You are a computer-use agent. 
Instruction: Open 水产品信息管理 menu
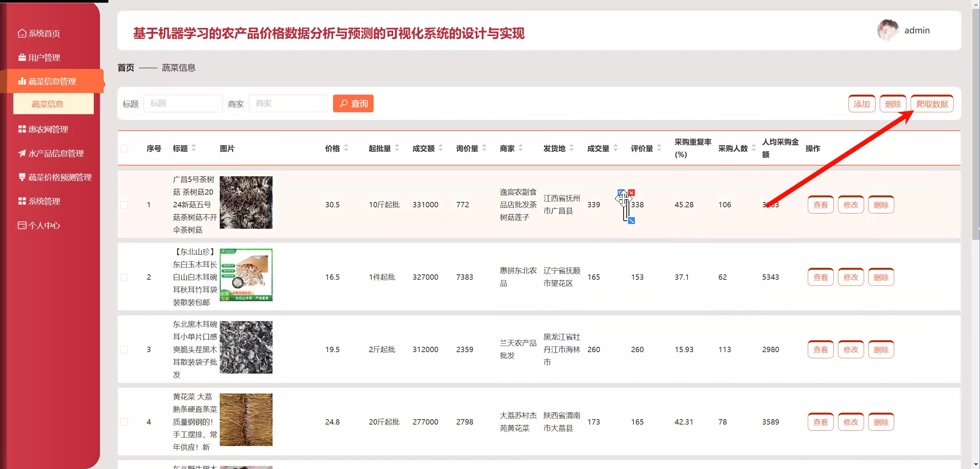point(56,154)
